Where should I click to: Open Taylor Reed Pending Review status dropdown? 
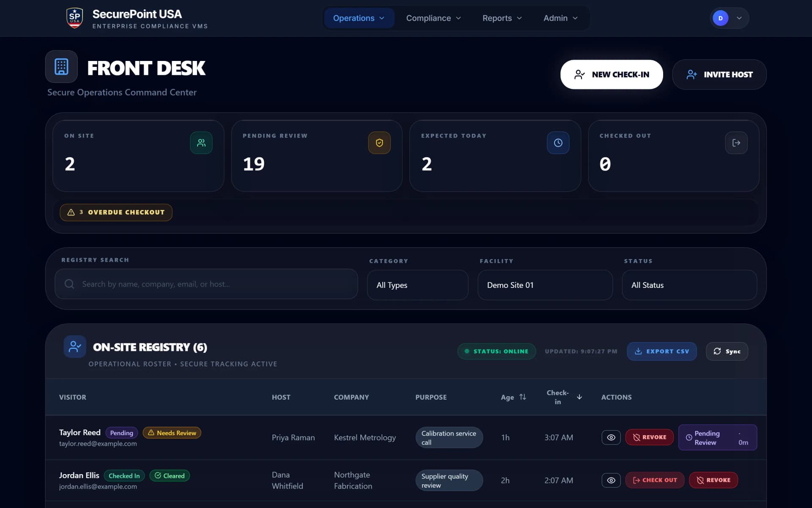[x=718, y=437]
